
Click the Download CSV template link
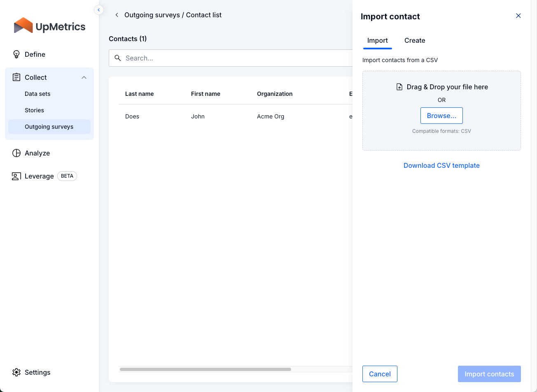click(441, 165)
